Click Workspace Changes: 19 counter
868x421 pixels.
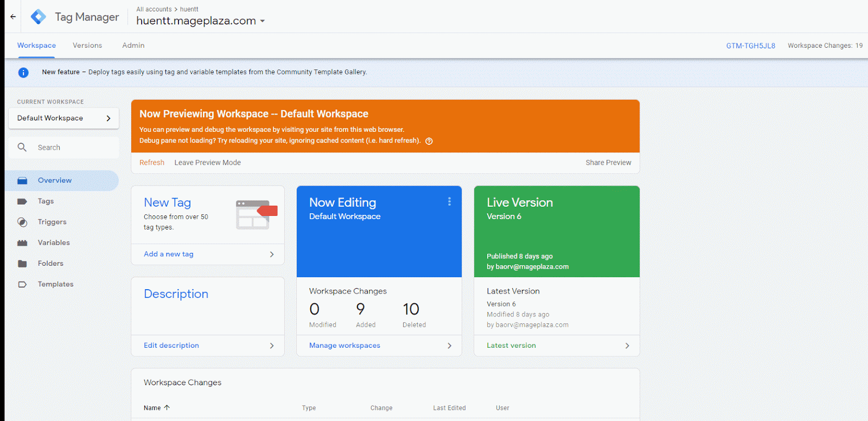pos(825,46)
